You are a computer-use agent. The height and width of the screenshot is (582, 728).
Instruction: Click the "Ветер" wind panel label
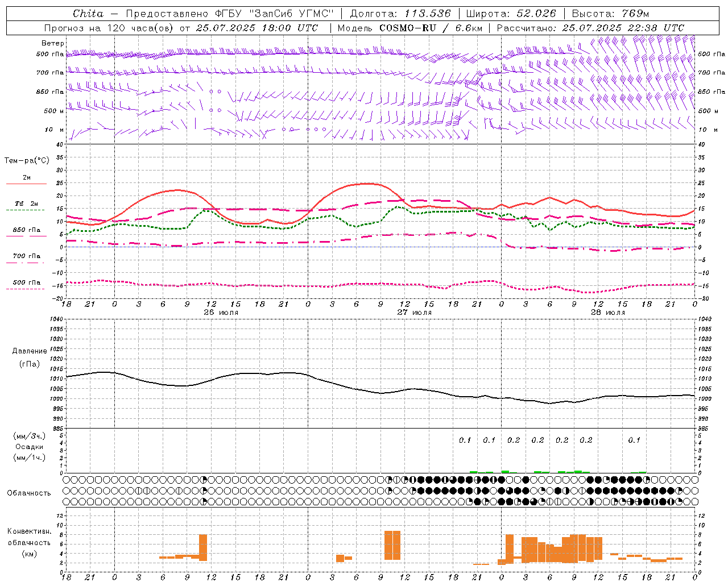[52, 43]
